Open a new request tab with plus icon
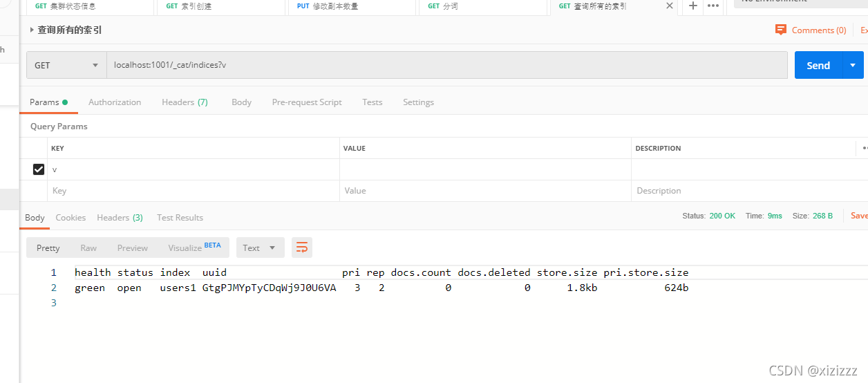The height and width of the screenshot is (383, 868). click(693, 6)
